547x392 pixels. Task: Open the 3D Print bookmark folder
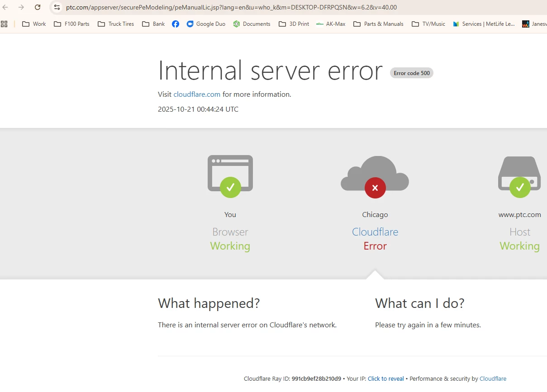pyautogui.click(x=294, y=24)
